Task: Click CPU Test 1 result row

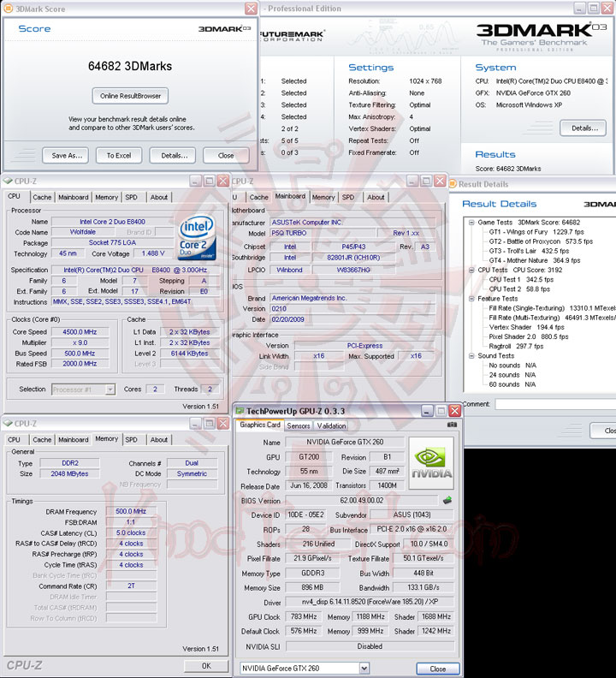Action: [521, 279]
